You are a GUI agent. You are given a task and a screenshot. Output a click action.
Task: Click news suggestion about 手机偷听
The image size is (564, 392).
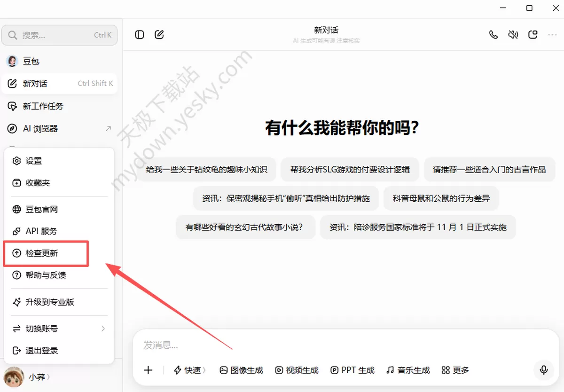click(286, 198)
